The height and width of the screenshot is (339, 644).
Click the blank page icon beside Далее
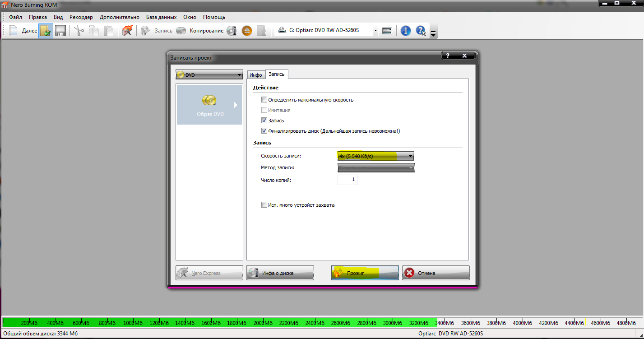13,31
